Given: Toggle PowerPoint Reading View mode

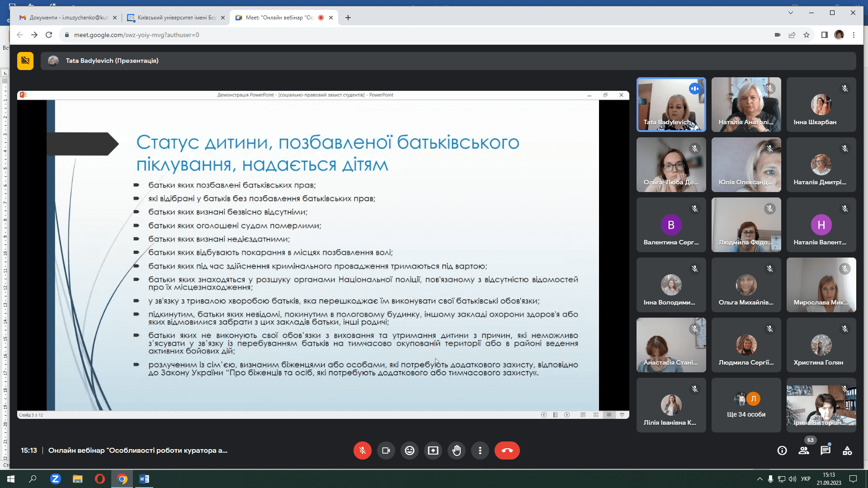Looking at the screenshot, I should coord(609,414).
